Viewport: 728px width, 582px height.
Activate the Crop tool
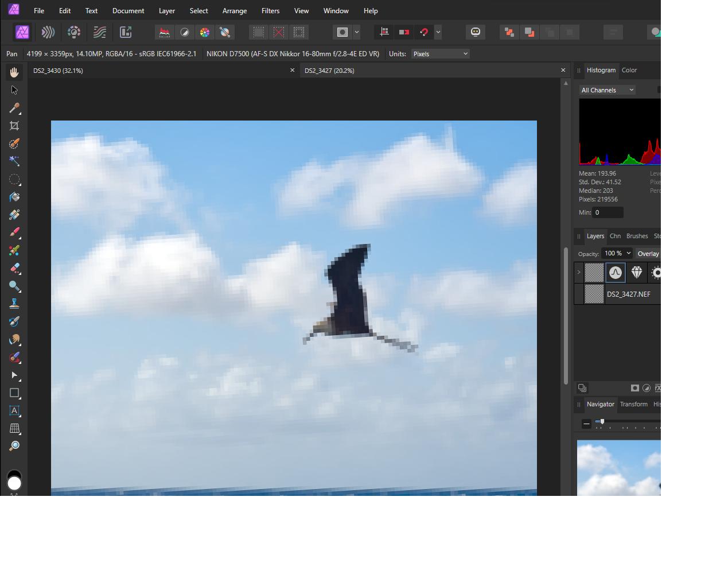click(x=14, y=125)
